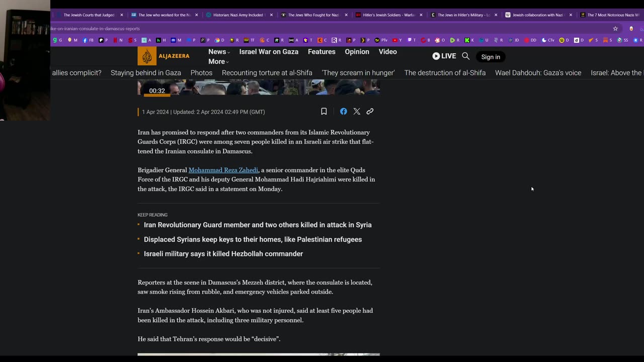Image resolution: width=644 pixels, height=362 pixels.
Task: Go to Israel War on Gaza section
Action: [x=269, y=52]
